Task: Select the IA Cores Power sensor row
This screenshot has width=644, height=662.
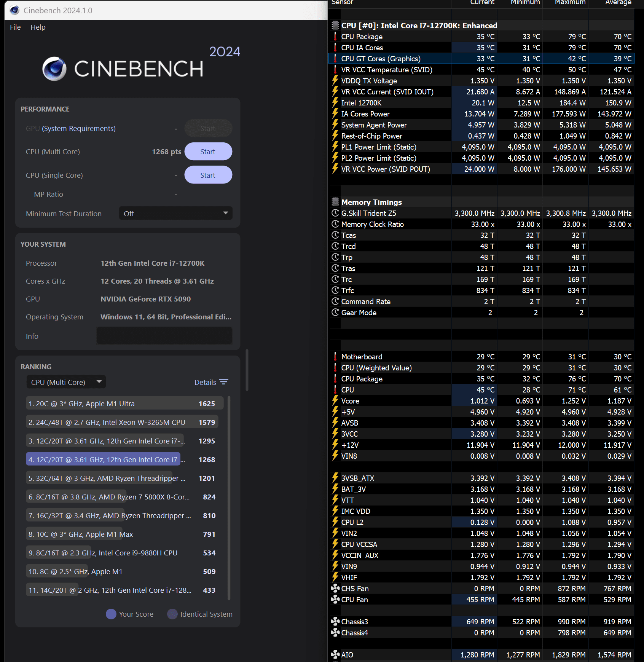Action: (481, 114)
